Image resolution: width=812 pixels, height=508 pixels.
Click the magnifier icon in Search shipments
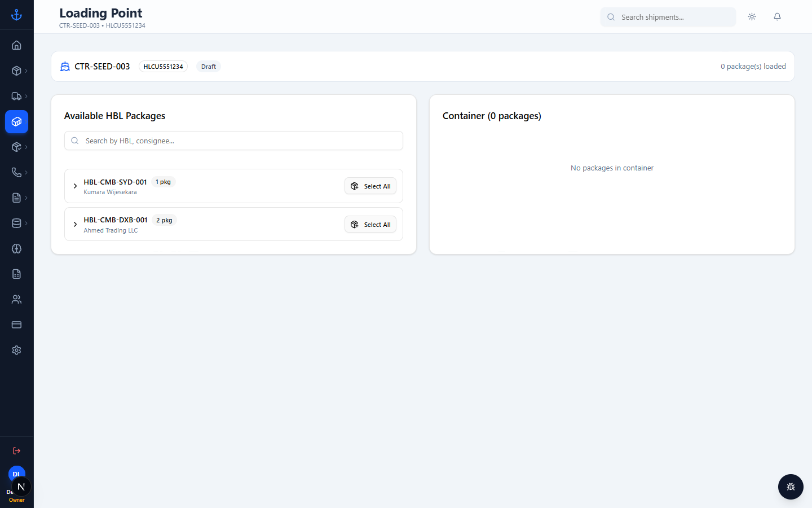pyautogui.click(x=611, y=17)
